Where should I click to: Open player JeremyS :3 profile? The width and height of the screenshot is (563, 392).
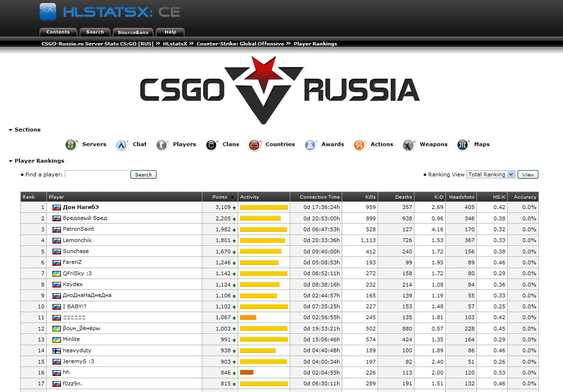click(x=78, y=361)
